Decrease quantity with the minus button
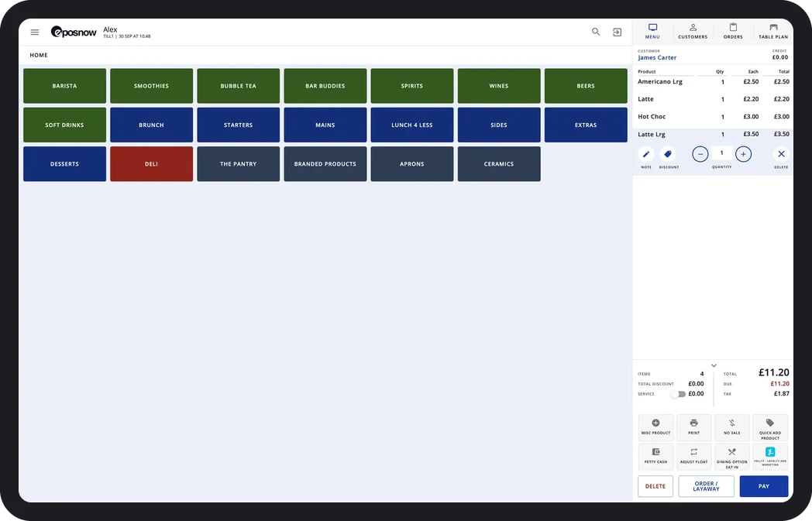 point(700,154)
